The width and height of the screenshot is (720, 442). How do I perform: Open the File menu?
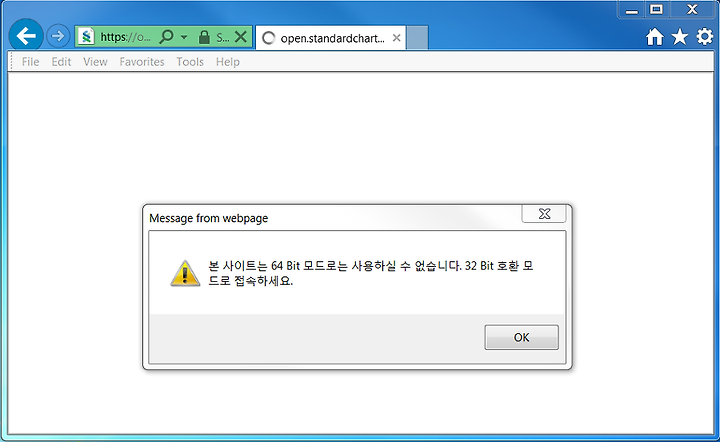[x=30, y=62]
